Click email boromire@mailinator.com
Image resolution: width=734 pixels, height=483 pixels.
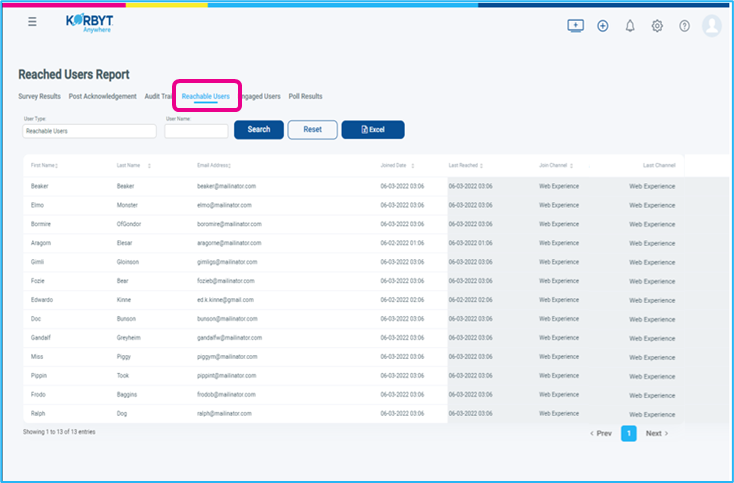[x=229, y=224]
